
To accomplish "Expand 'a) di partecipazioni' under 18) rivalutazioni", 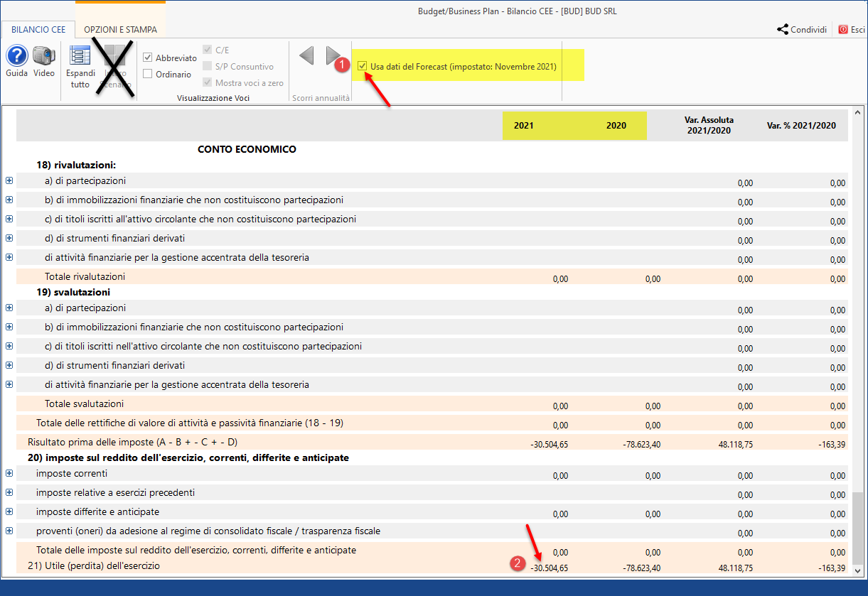I will [9, 180].
